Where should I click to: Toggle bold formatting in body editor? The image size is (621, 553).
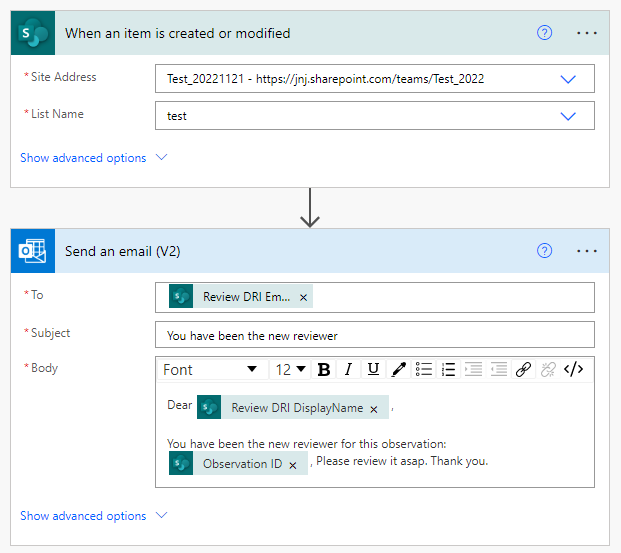(x=324, y=369)
